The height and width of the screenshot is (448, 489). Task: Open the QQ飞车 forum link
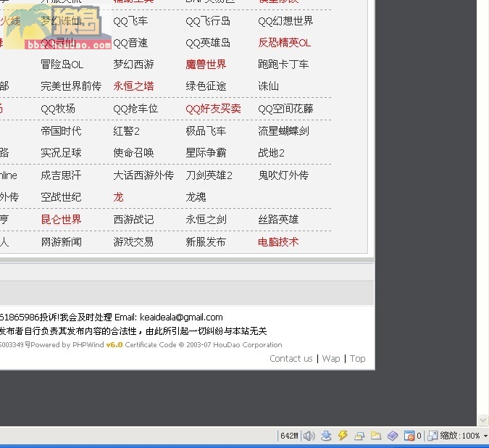[130, 21]
